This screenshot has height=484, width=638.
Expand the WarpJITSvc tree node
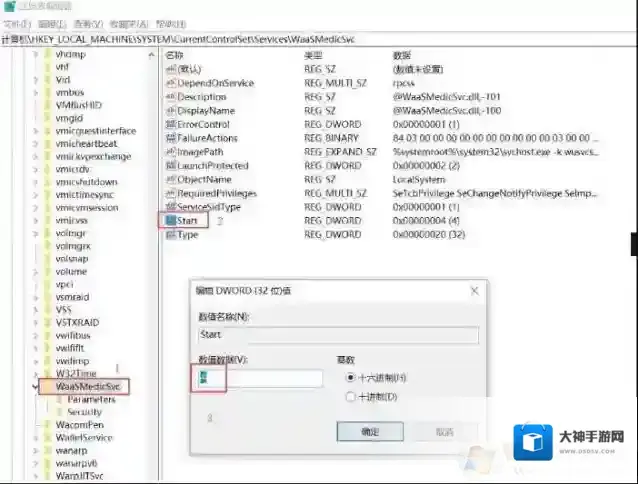(35, 476)
